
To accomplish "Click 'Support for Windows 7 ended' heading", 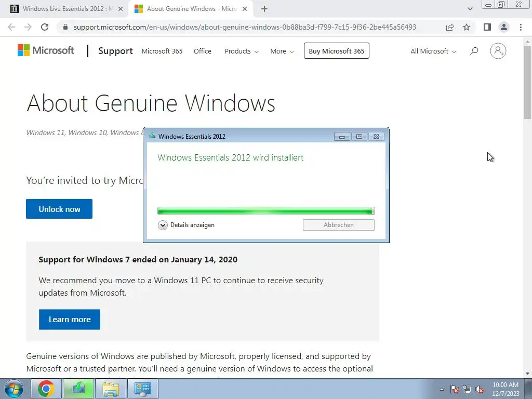I will pos(138,260).
